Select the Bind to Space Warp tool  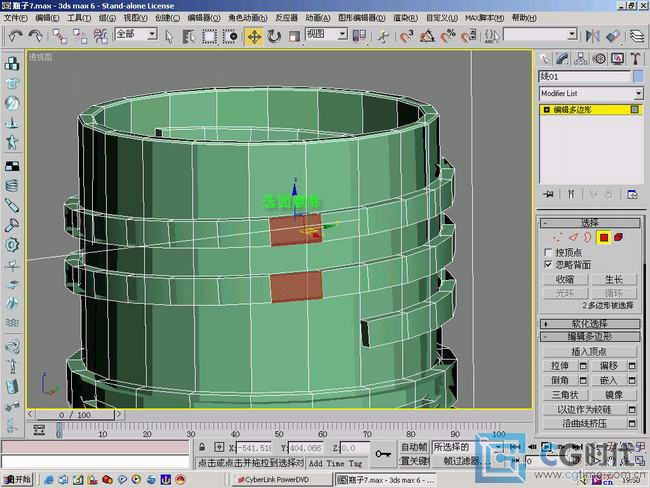pyautogui.click(x=100, y=36)
